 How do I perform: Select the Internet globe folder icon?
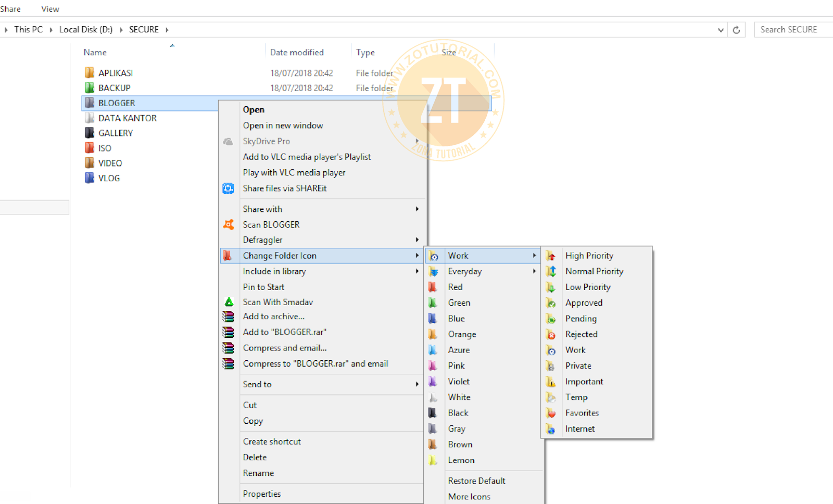[551, 429]
